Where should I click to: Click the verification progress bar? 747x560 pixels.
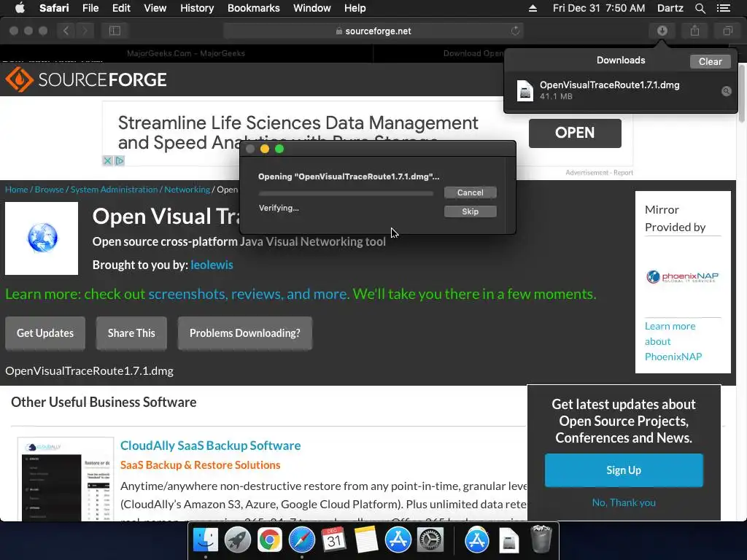(x=346, y=193)
